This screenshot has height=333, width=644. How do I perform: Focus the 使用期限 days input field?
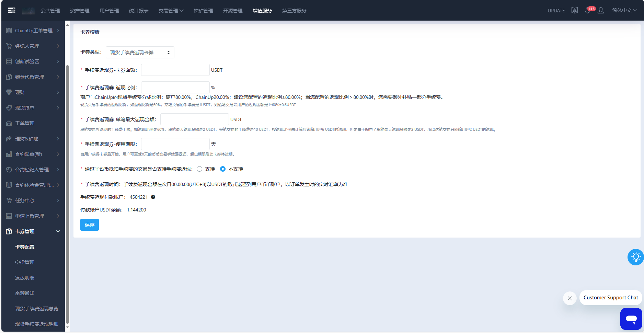175,144
